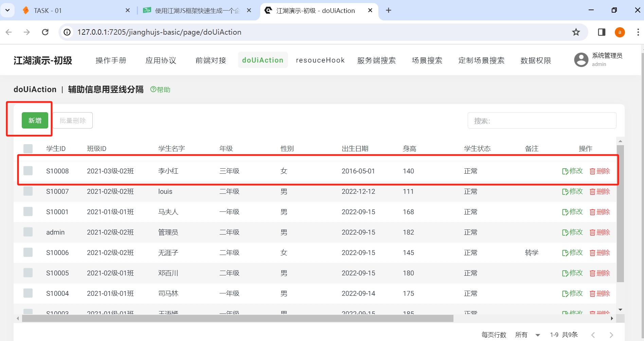Image resolution: width=644 pixels, height=341 pixels.
Task: Check the select-all checkbox in the table header
Action: coord(28,149)
